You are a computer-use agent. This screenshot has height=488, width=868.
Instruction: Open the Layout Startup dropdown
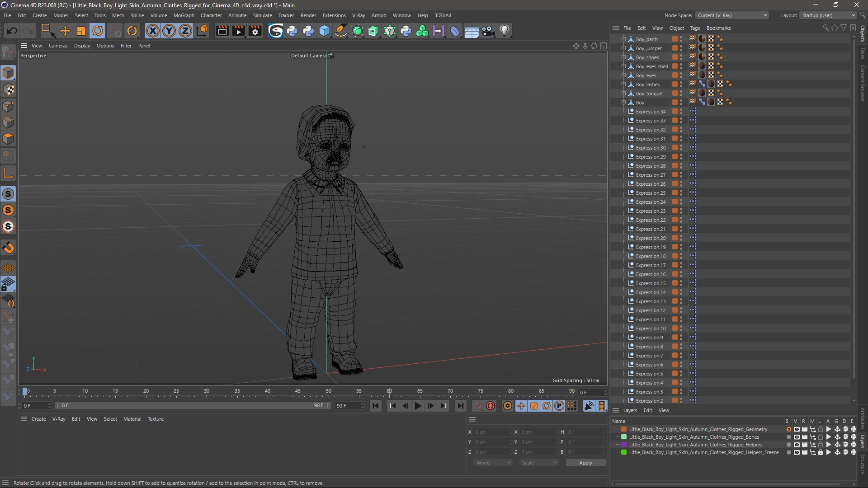click(828, 15)
